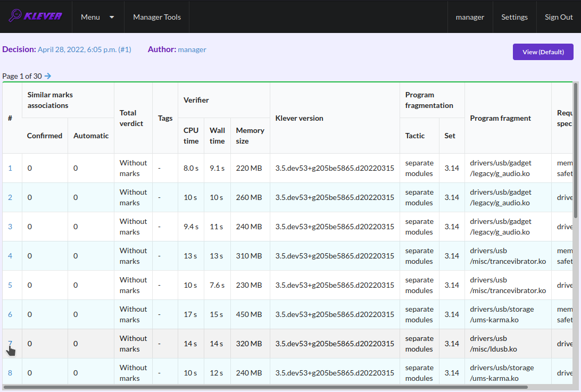The image size is (581, 392).
Task: Open the decision date link
Action: coord(85,49)
